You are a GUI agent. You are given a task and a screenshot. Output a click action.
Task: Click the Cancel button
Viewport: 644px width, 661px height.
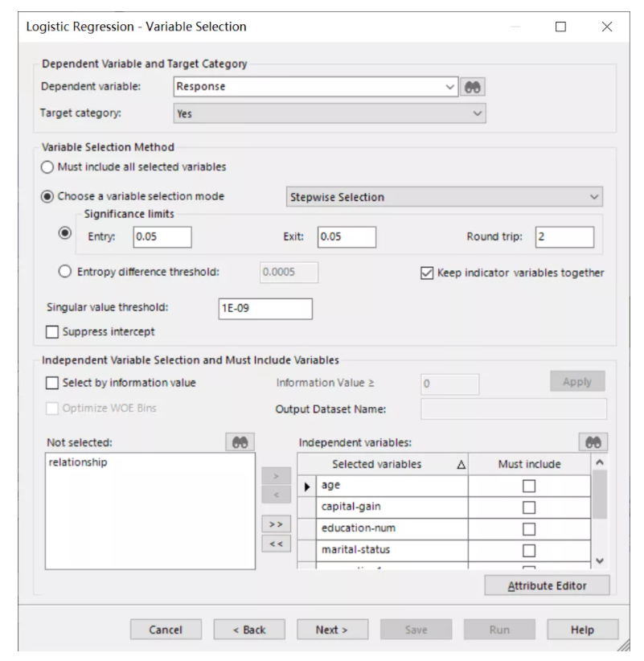[166, 630]
